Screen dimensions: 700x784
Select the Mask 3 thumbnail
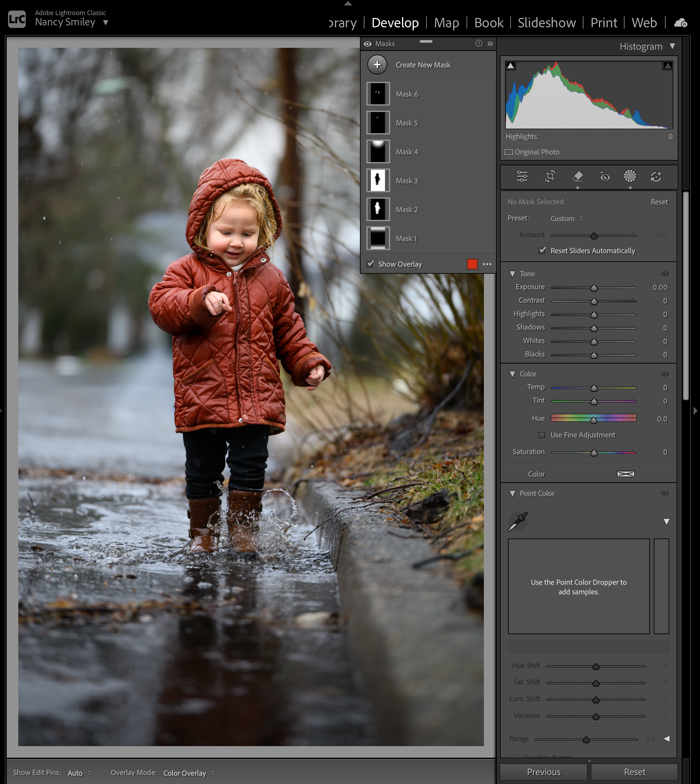(x=378, y=180)
